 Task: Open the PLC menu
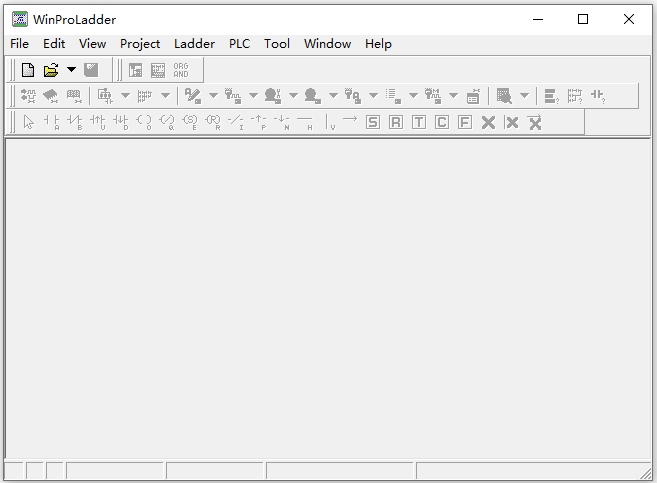[x=239, y=44]
